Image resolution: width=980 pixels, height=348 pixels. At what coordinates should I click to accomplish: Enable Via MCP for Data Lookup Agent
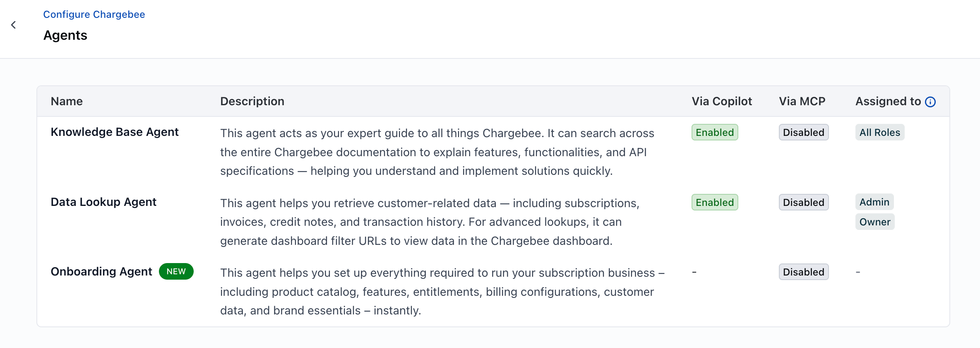point(803,202)
